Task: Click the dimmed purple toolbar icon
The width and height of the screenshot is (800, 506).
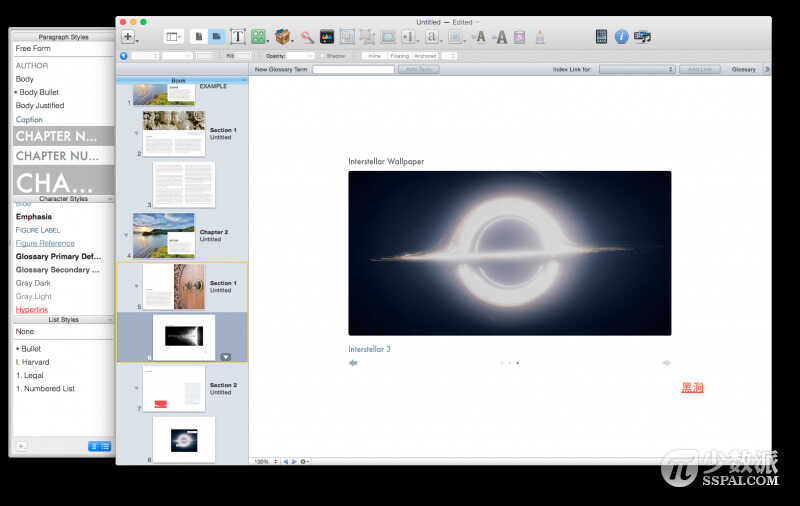Action: coord(519,37)
